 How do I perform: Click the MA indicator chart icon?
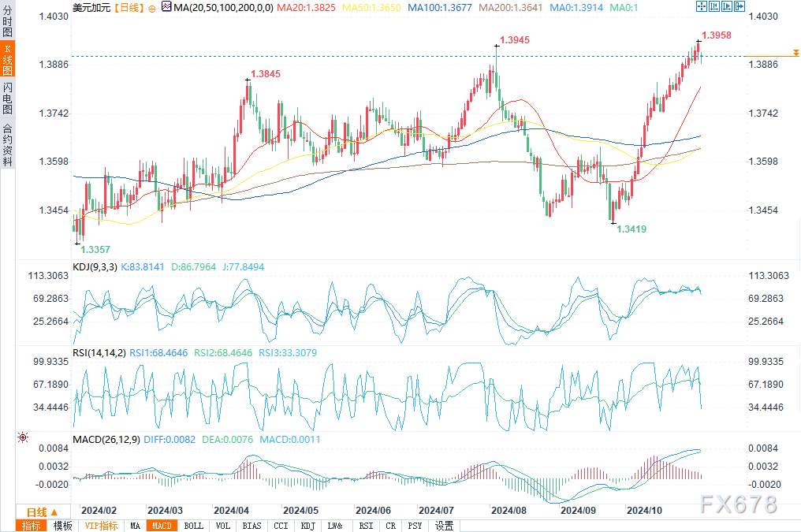[166, 7]
